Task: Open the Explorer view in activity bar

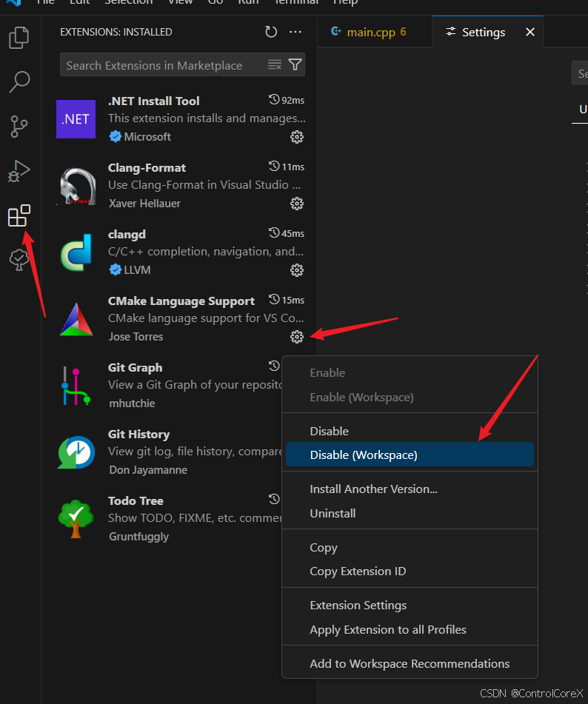Action: [19, 38]
